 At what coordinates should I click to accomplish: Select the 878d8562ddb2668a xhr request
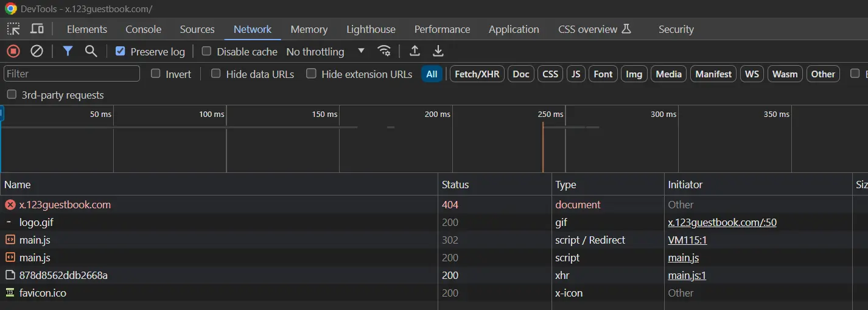point(434,275)
